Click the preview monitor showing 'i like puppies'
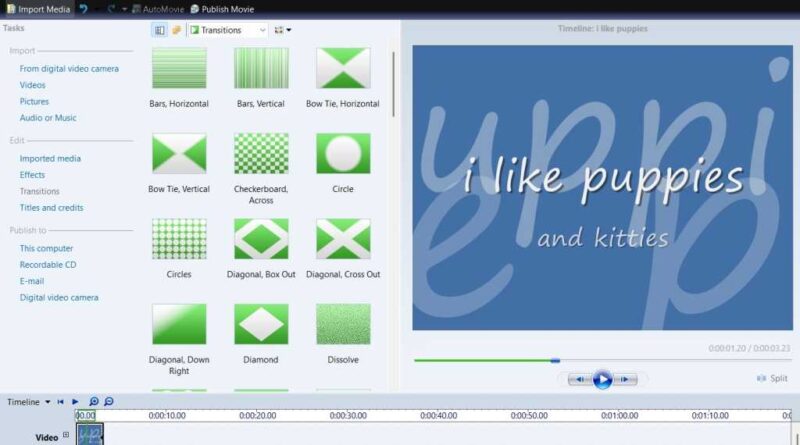Viewport: 800px width, 445px height. tap(603, 187)
